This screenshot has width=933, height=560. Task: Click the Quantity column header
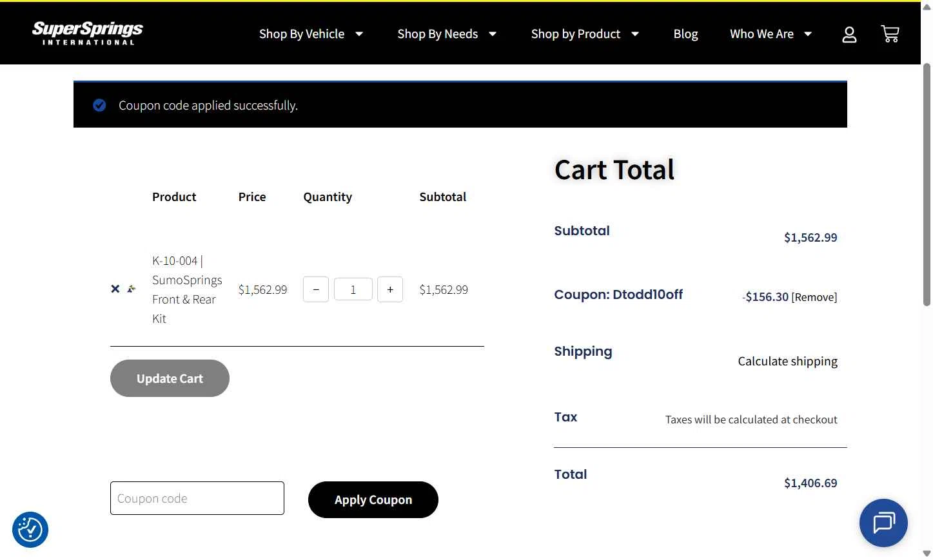tap(328, 197)
